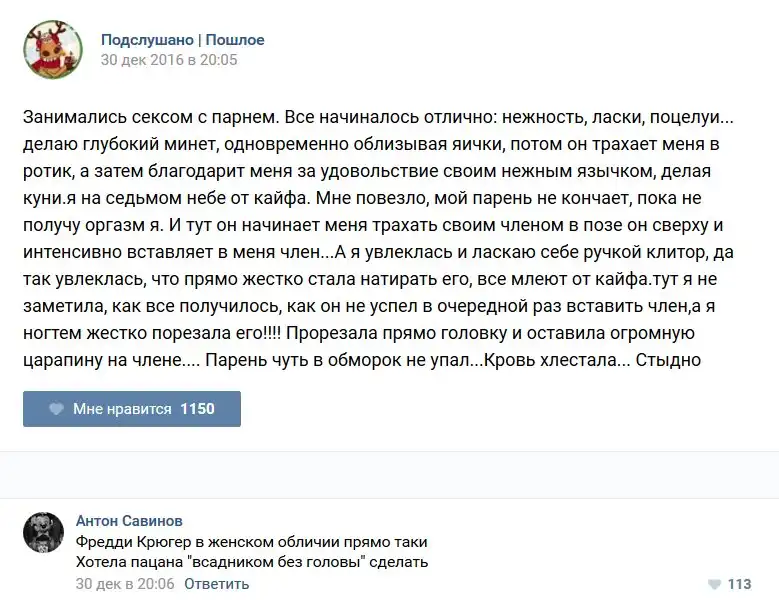This screenshot has width=779, height=600.
Task: Open the post via its 20:05 timestamp
Action: pos(169,59)
